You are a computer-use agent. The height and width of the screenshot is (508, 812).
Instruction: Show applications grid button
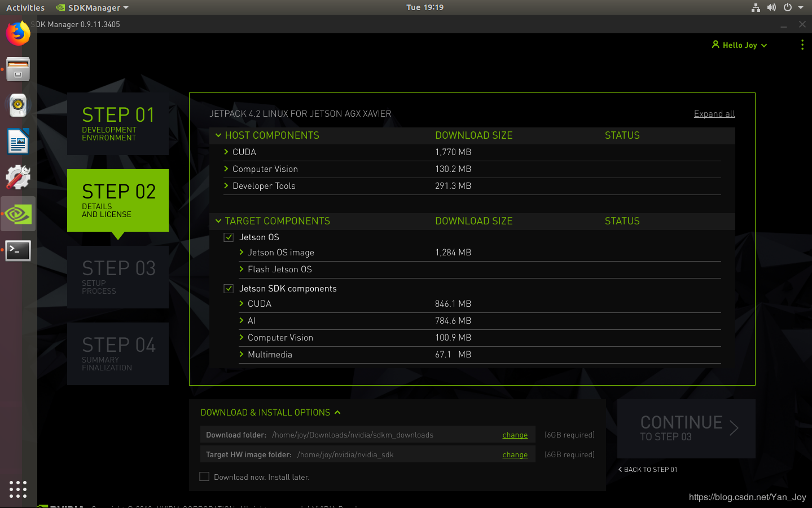(x=18, y=489)
